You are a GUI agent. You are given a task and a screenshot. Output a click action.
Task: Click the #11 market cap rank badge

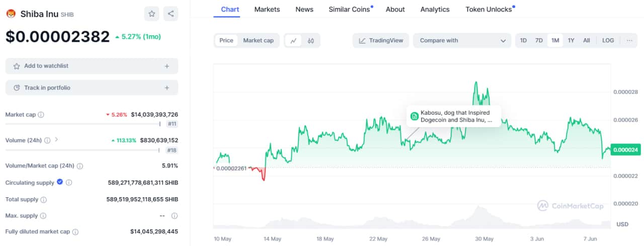(172, 124)
